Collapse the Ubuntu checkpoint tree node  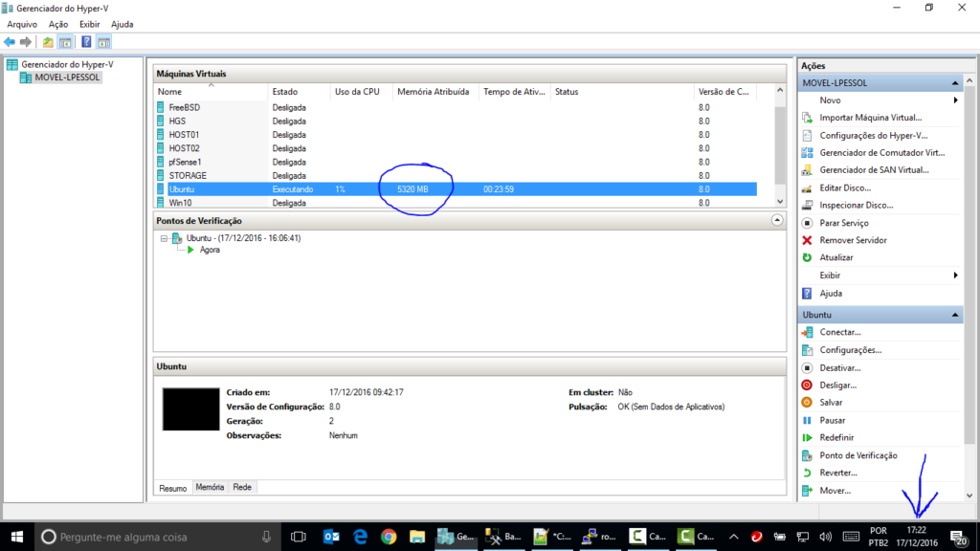tap(164, 238)
